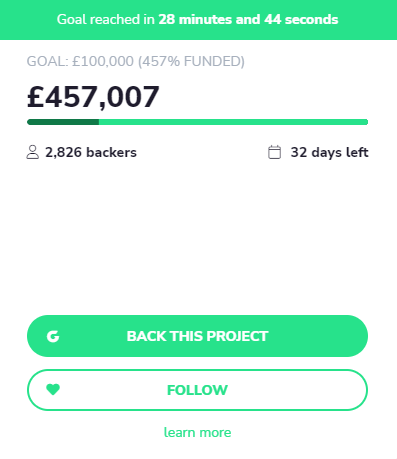Click the Gamefound G logo icon
The image size is (397, 459).
pos(53,336)
